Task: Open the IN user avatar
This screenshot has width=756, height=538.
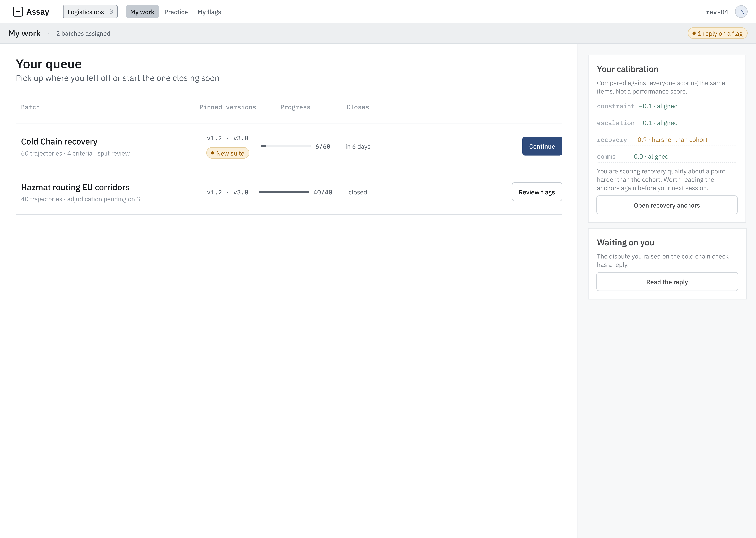Action: pos(741,12)
